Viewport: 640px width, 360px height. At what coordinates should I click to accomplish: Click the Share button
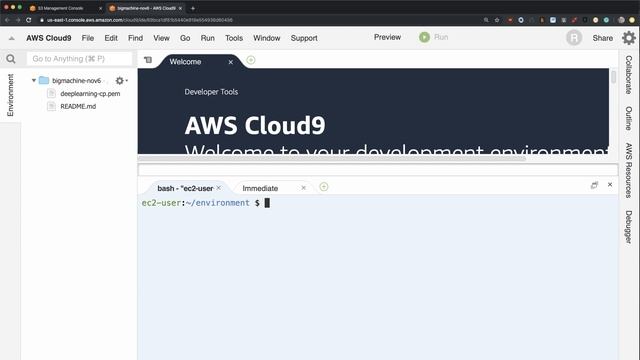click(x=602, y=38)
